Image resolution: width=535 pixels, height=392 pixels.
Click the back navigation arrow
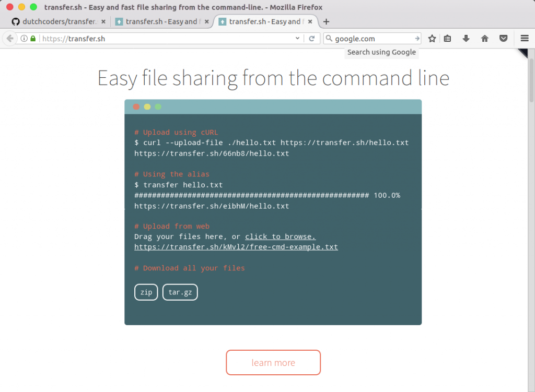click(x=10, y=38)
